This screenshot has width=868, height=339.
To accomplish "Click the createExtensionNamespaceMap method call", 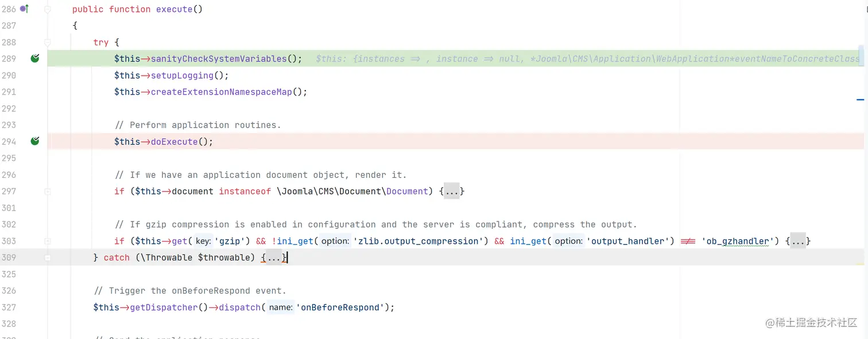I will (x=221, y=92).
